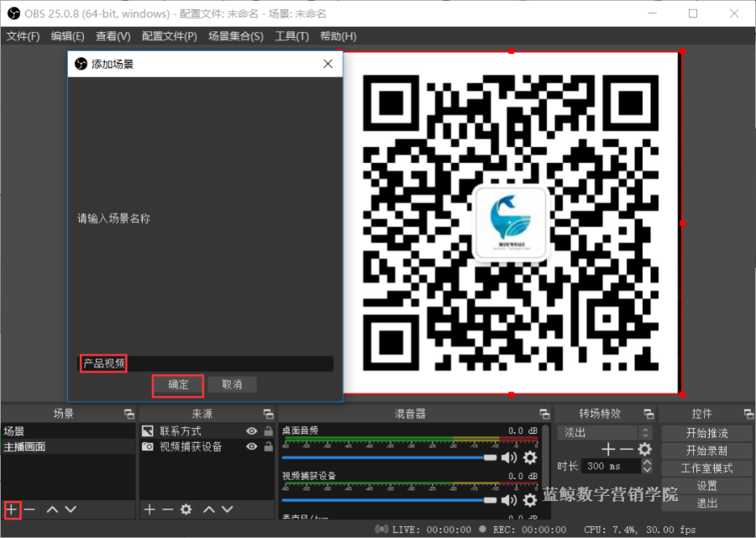
Task: Add a new source with plus icon
Action: 150,509
